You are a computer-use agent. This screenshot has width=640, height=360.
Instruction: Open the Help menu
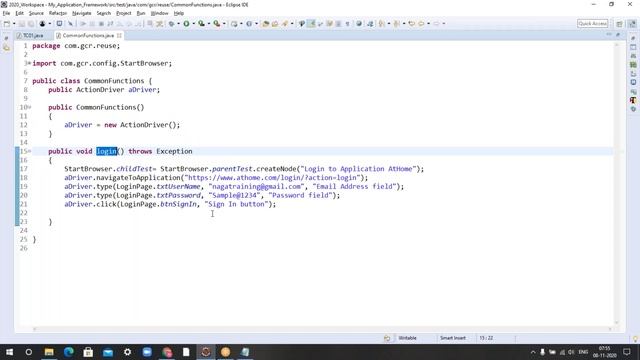[179, 13]
